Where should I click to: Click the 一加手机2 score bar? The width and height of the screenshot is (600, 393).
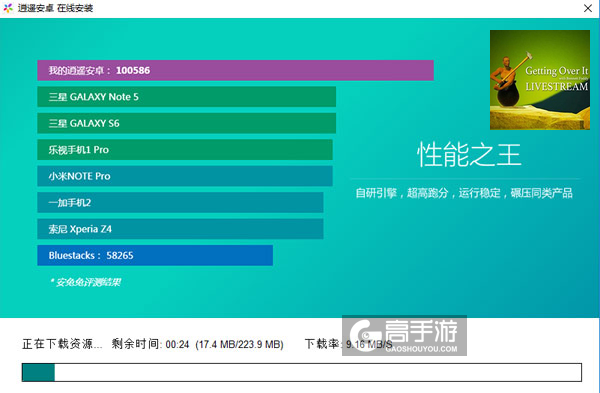(x=180, y=202)
